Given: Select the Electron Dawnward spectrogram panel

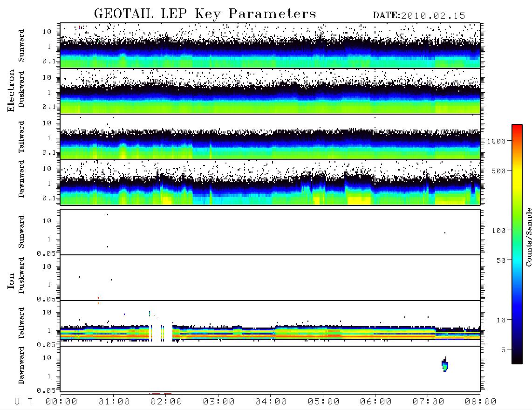Looking at the screenshot, I should pos(270,182).
